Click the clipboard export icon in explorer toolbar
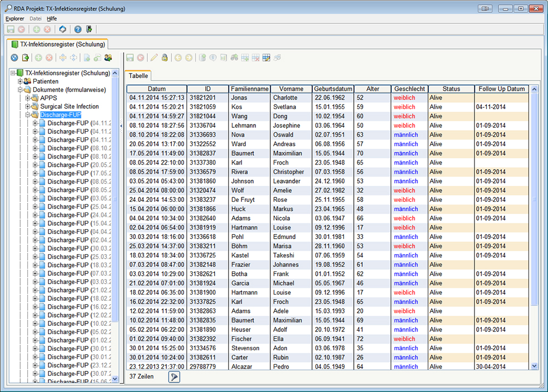 25,57
